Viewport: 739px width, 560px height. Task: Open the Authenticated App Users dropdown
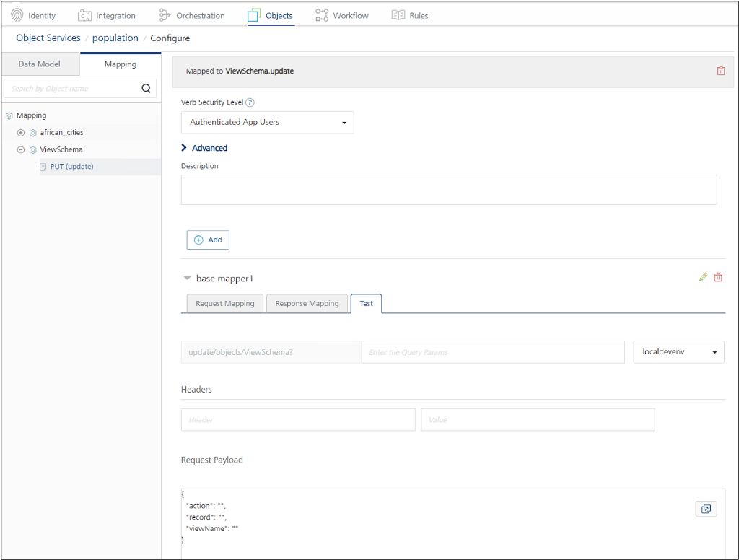(267, 122)
